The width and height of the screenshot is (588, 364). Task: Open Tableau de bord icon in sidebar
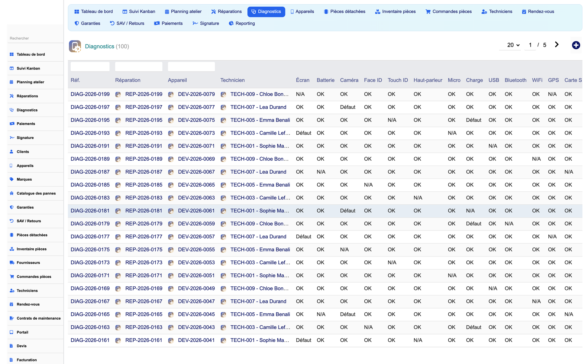pyautogui.click(x=12, y=54)
